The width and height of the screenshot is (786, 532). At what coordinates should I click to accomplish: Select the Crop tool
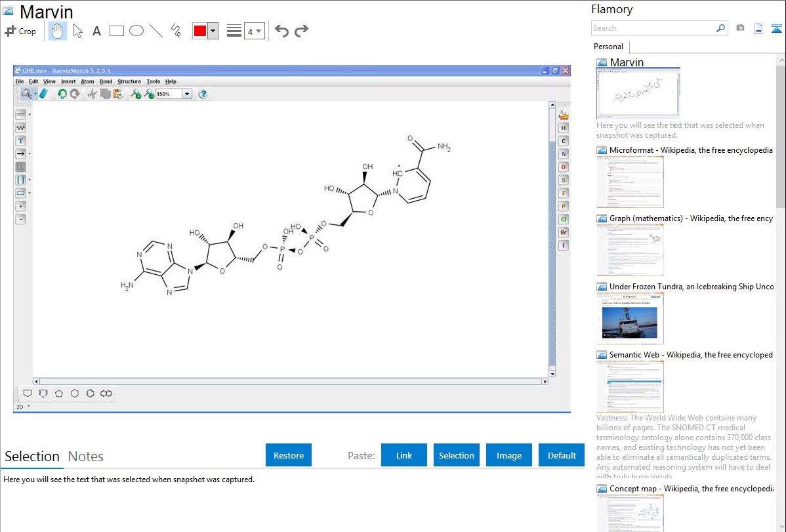coord(20,31)
